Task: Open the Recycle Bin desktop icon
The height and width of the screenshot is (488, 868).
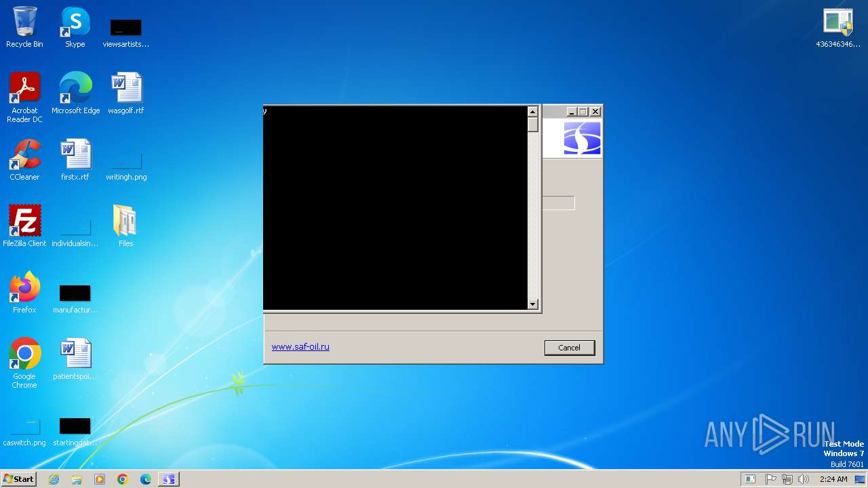Action: click(24, 27)
